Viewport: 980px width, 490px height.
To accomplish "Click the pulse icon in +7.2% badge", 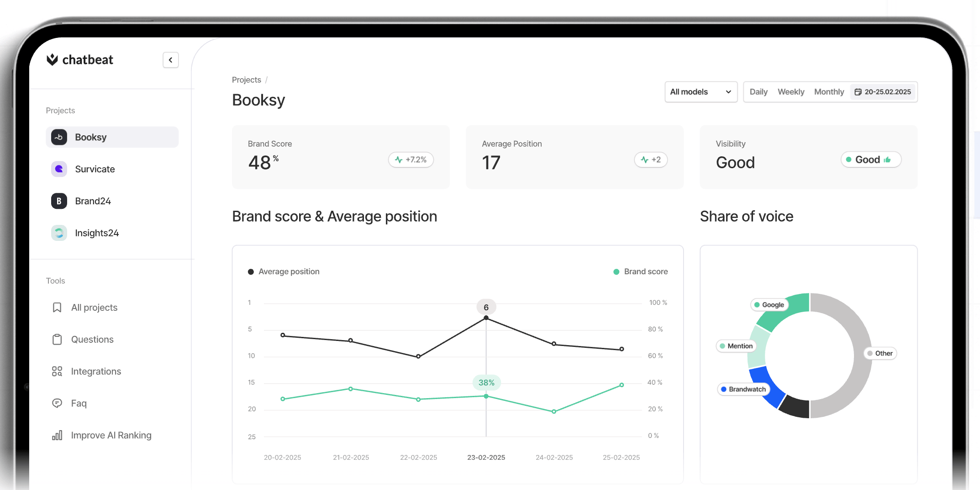I will [x=399, y=160].
